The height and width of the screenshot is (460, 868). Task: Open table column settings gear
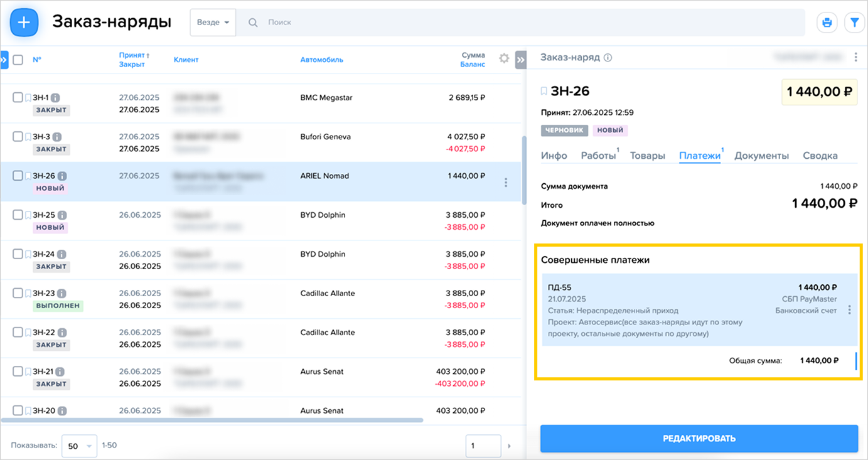(x=503, y=58)
